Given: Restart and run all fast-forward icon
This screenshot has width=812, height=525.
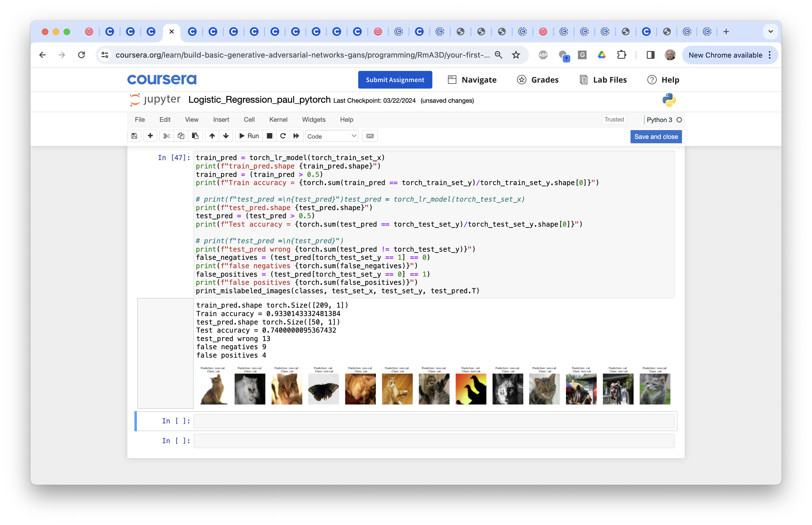Looking at the screenshot, I should (x=296, y=136).
